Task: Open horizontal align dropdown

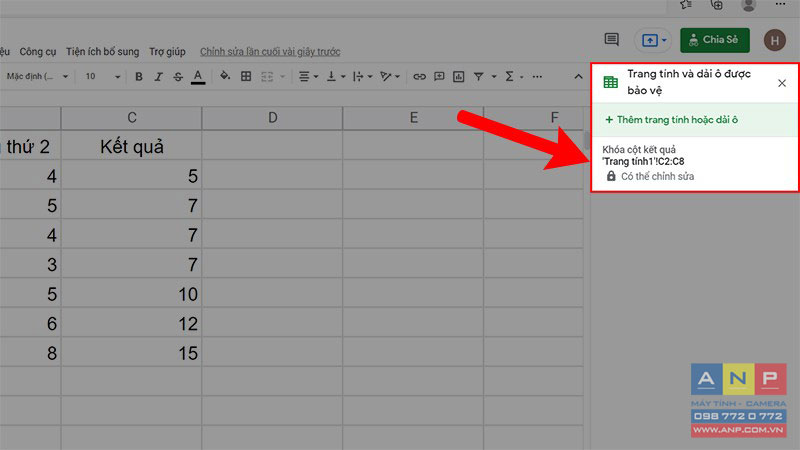Action: click(308, 77)
